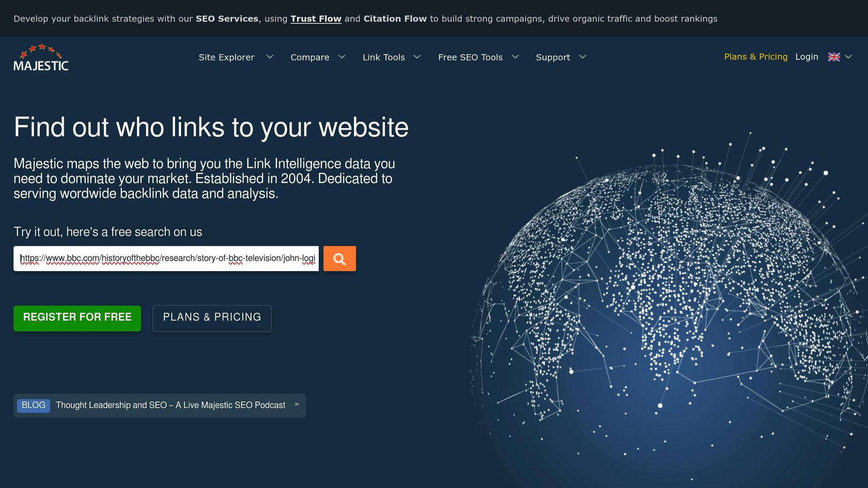Click the SEO Services text in banner
This screenshot has width=868, height=488.
pos(227,19)
